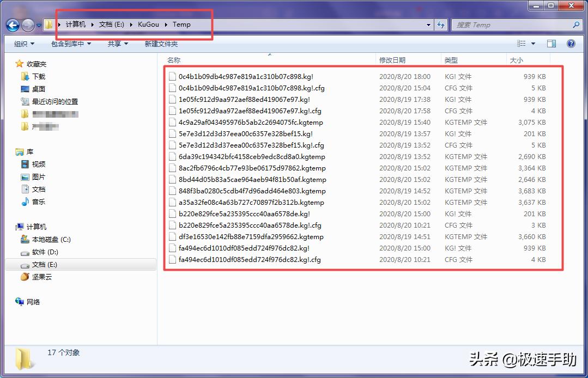Screen dimensions: 588x378
Task: Select file 4c9a29af043495976b5ab2c2694075fc.kgtemp
Action: tap(251, 122)
